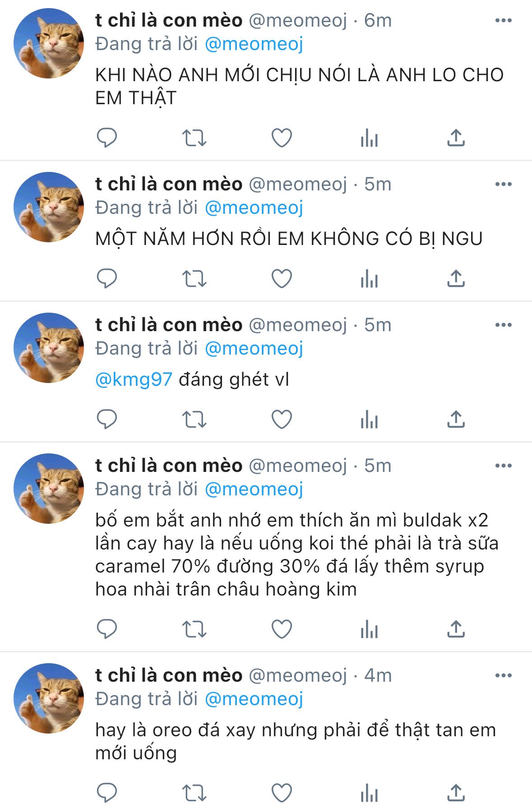Open @meomeoj link in the 6m tweet reply line
532x808 pixels.
pyautogui.click(x=254, y=44)
